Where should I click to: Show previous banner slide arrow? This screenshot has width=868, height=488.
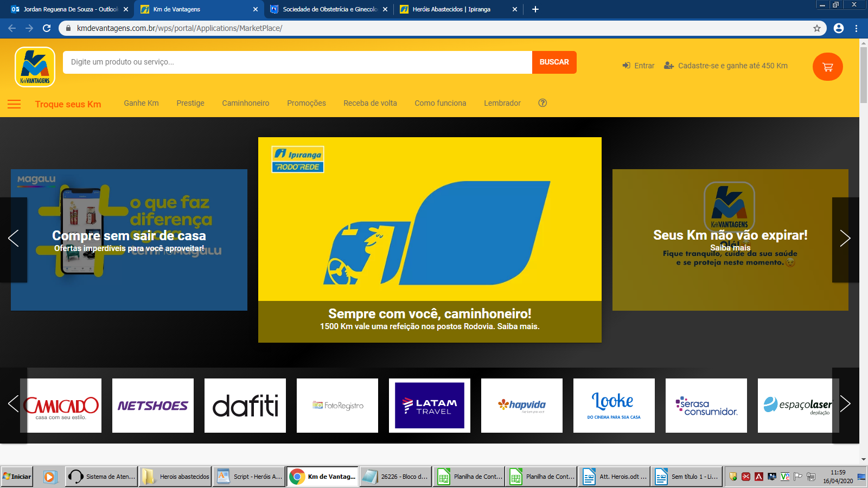click(14, 239)
